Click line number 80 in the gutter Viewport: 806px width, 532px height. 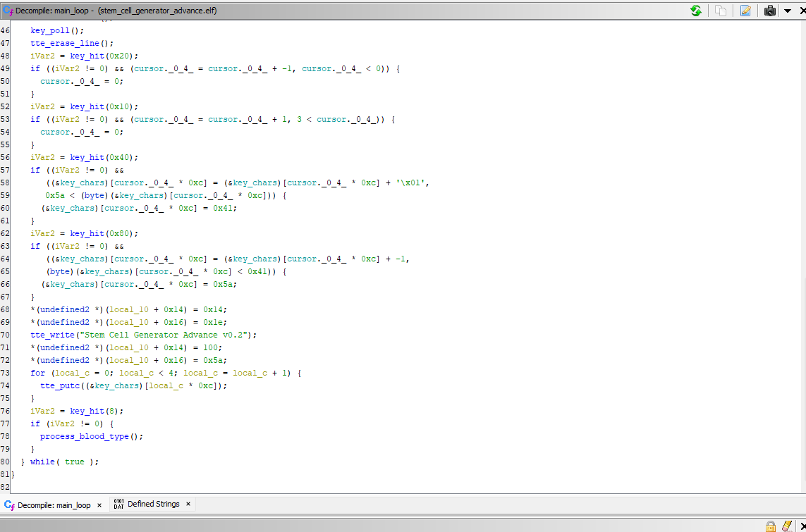point(6,462)
